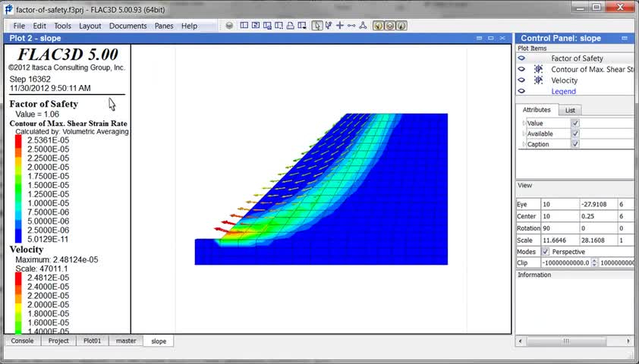The width and height of the screenshot is (639, 364).
Task: Select the plus-sign center tool
Action: 340,26
